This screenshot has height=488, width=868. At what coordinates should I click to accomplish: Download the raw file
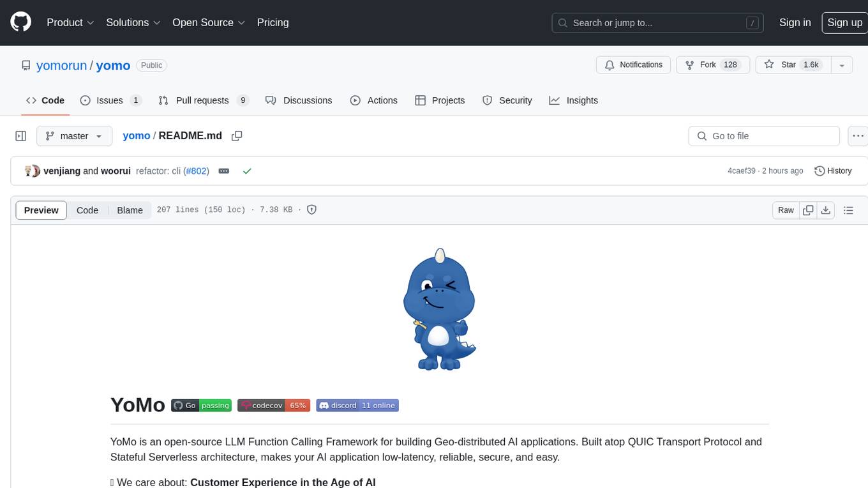coord(826,210)
